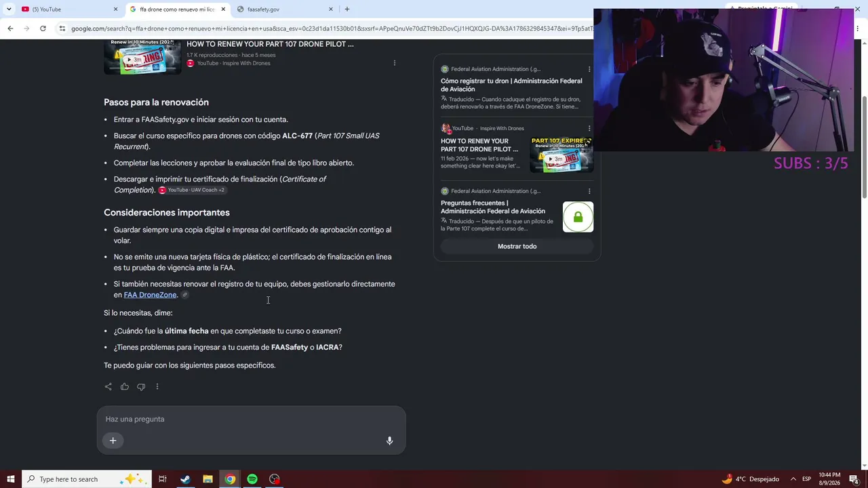Open a new browser tab
The width and height of the screenshot is (868, 488).
pyautogui.click(x=347, y=9)
